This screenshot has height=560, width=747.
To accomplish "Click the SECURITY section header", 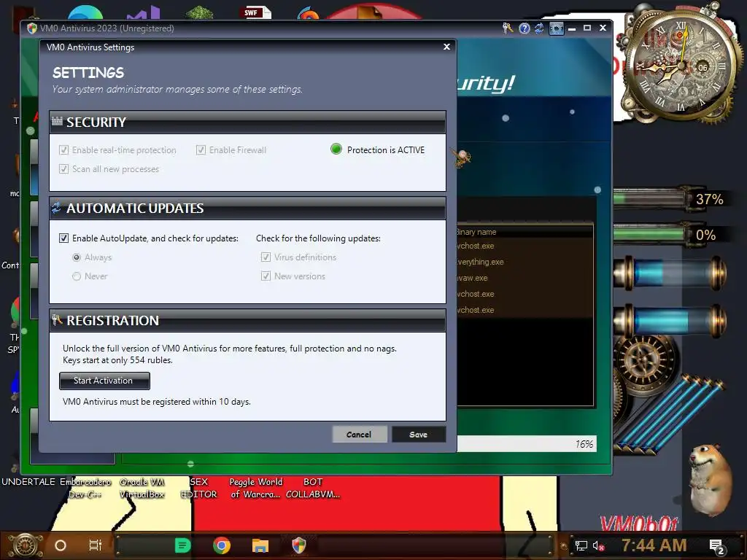I will pos(248,122).
